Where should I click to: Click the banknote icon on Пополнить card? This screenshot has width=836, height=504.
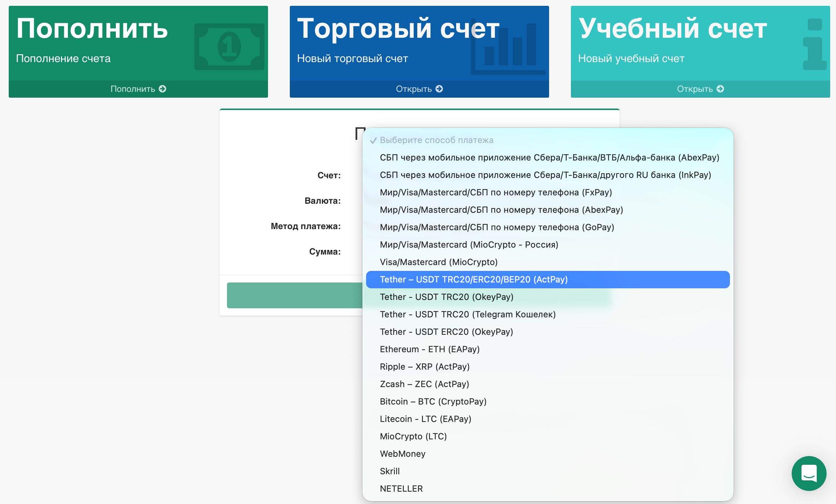click(x=229, y=47)
